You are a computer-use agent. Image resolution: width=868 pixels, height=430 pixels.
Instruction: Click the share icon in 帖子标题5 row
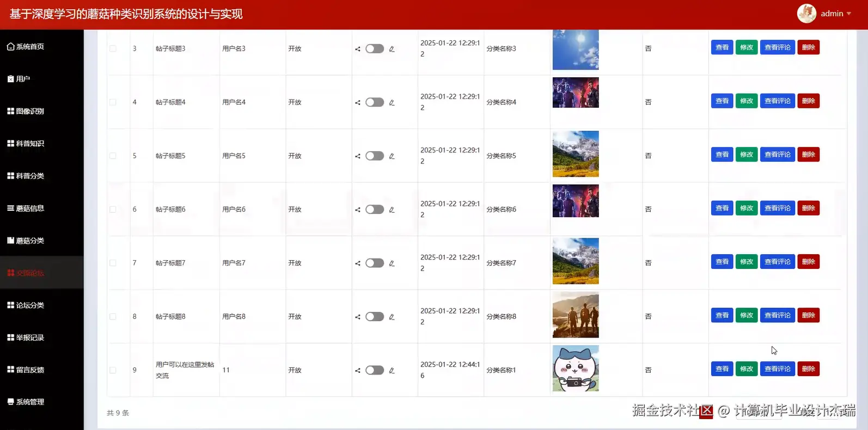tap(358, 156)
